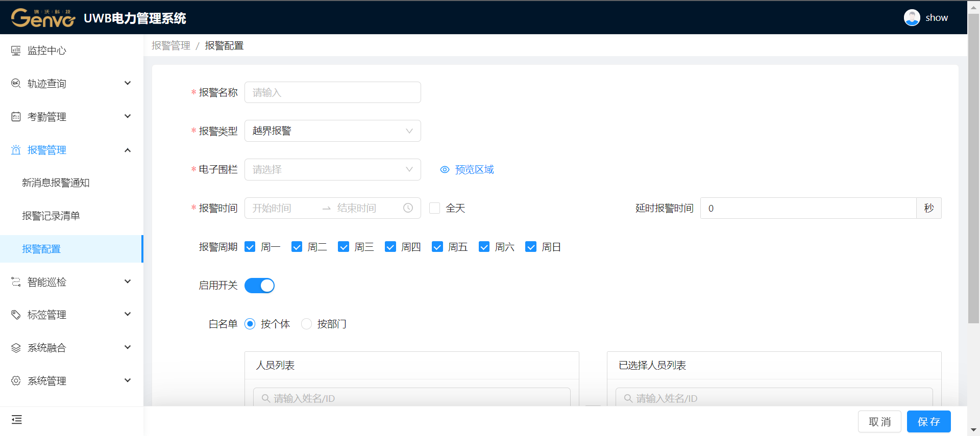Open the show user avatar
Viewport: 980px width, 436px height.
pos(912,18)
